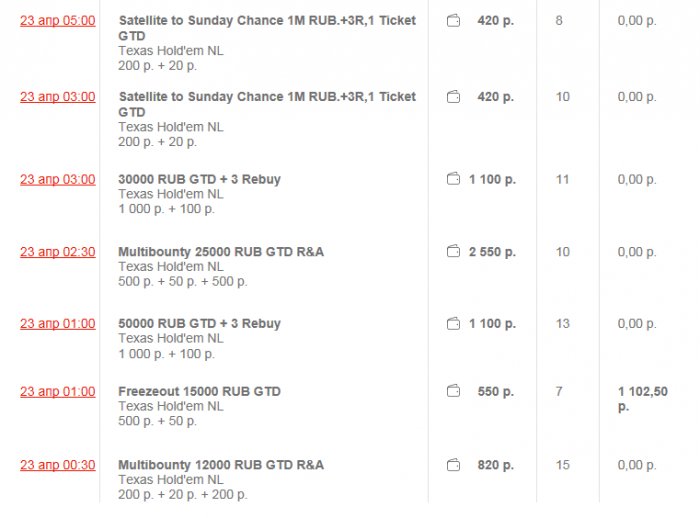700x518 pixels.
Task: Click the 30000 RUB GTD + 3 Rebuy title
Action: click(199, 180)
